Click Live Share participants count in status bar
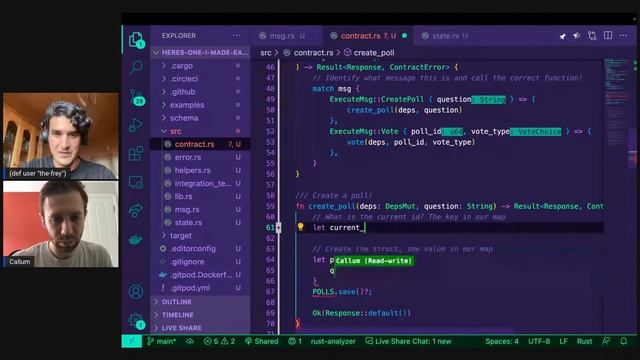Viewport: 640px width, 360px height. click(x=295, y=341)
